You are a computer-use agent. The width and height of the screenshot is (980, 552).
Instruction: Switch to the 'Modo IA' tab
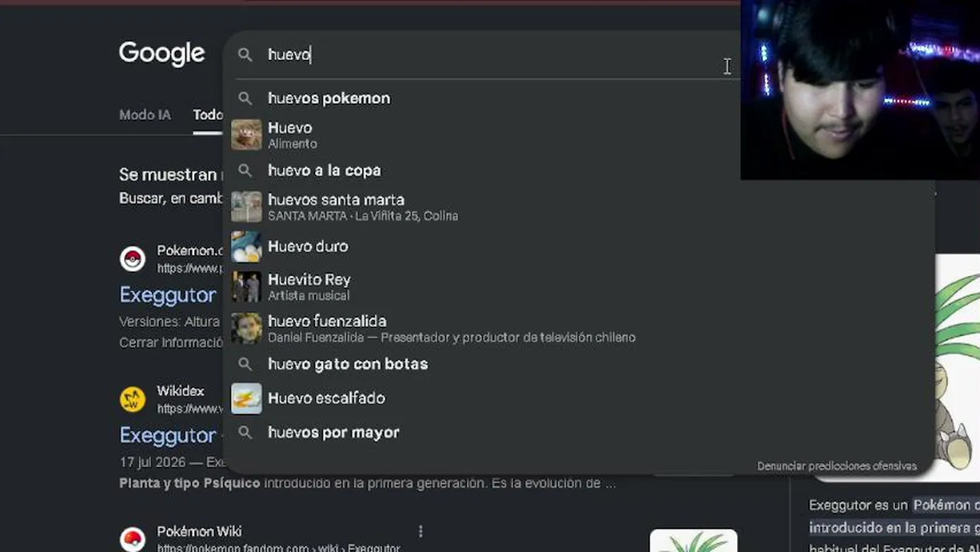(x=145, y=115)
